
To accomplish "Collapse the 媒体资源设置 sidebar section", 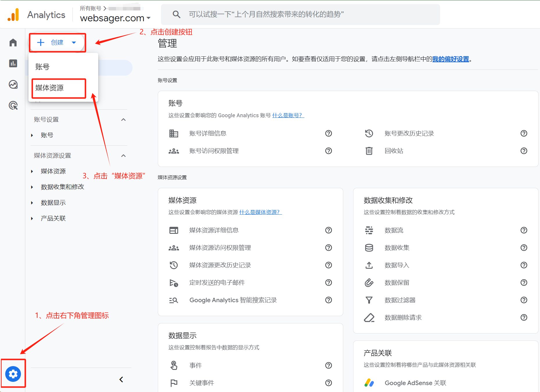I will tap(124, 156).
